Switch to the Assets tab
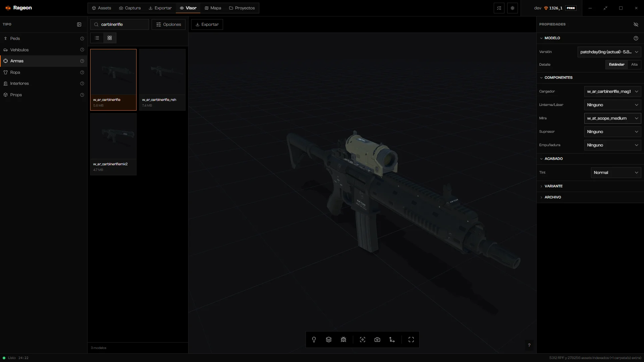 101,8
